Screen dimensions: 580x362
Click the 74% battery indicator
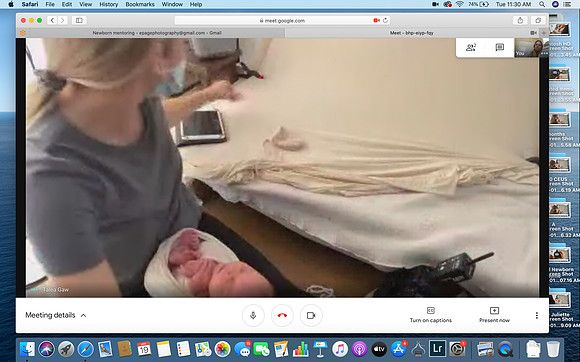pyautogui.click(x=479, y=4)
